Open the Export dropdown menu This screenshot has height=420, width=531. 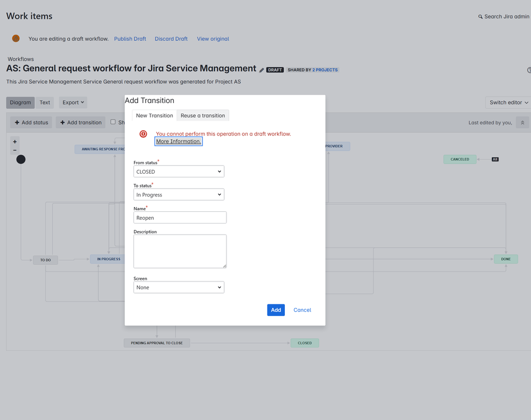point(73,102)
